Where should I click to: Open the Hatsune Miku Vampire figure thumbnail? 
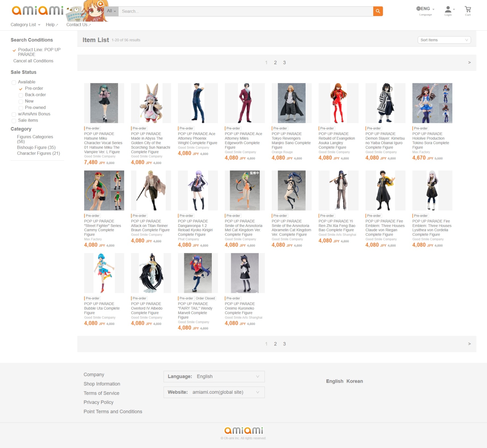coord(104,103)
